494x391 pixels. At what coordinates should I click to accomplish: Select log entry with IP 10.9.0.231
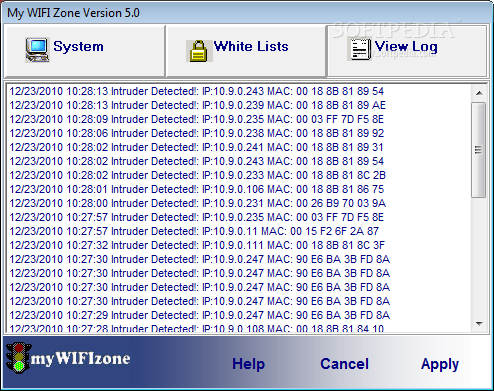click(x=197, y=203)
